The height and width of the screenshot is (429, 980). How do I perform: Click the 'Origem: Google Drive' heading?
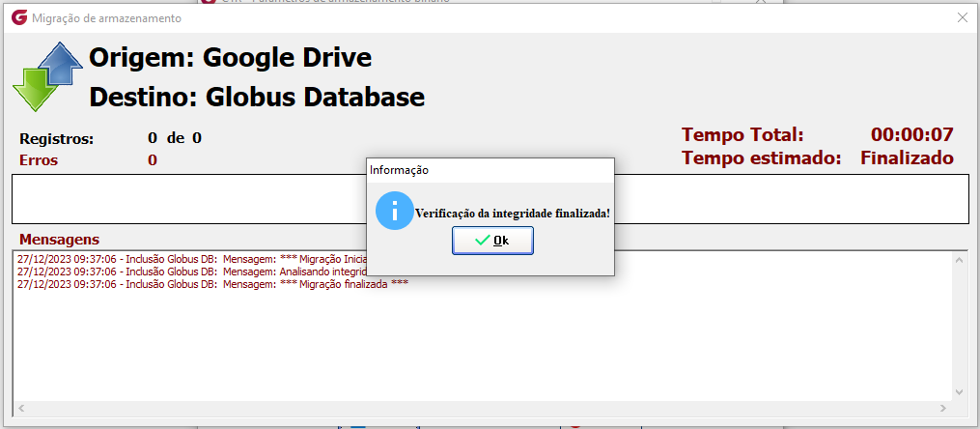[231, 58]
